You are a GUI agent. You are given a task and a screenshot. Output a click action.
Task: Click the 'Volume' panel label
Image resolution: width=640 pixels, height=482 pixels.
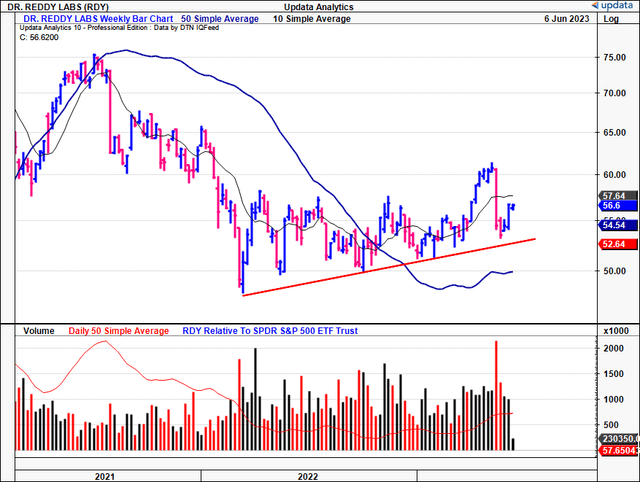click(x=39, y=331)
